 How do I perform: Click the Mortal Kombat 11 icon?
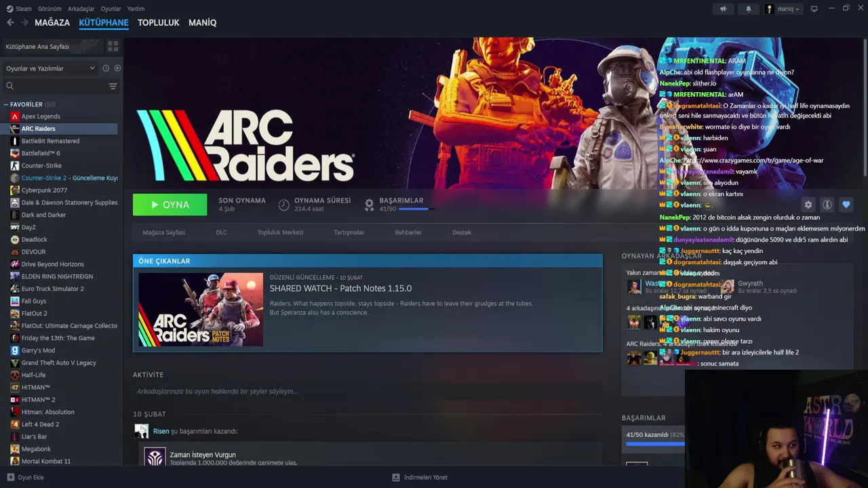[15, 462]
